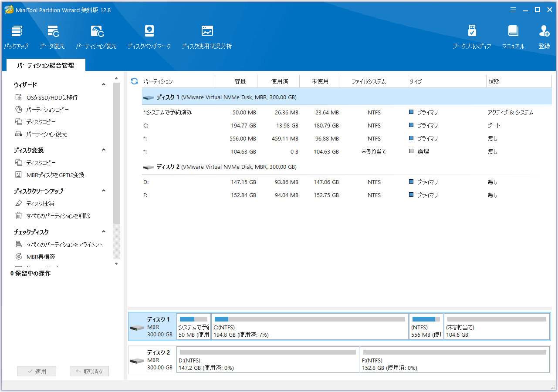Screen dimensions: 558x392
Task: Select the パーティション総合管理 tab
Action: 45,65
